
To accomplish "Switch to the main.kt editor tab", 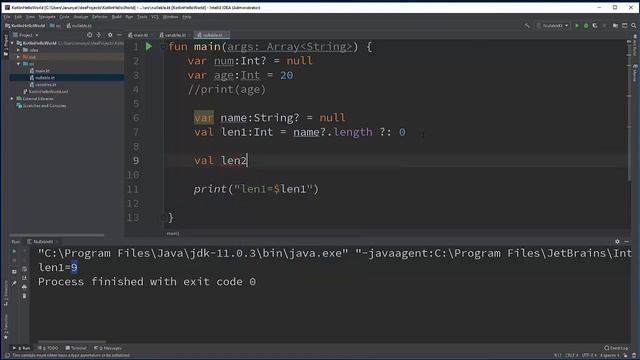I will click(x=139, y=35).
